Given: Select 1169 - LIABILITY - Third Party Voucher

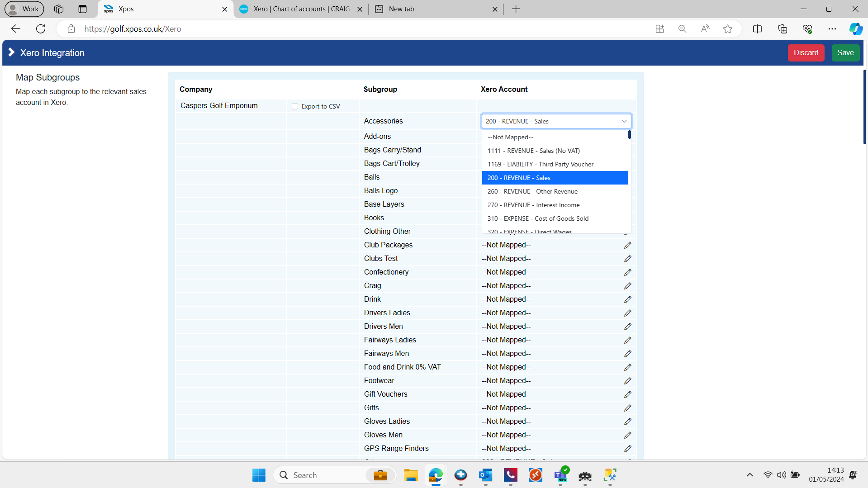Looking at the screenshot, I should (x=555, y=164).
